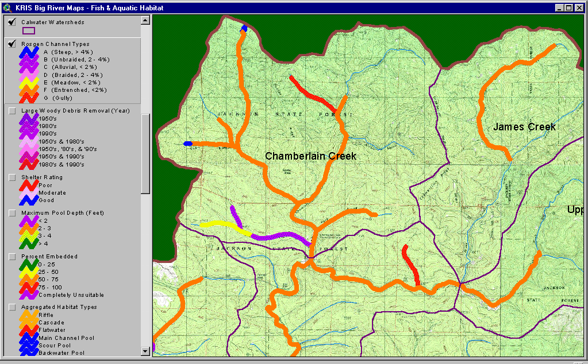
Task: Click the Completely Unsuitable legend symbol
Action: click(29, 295)
